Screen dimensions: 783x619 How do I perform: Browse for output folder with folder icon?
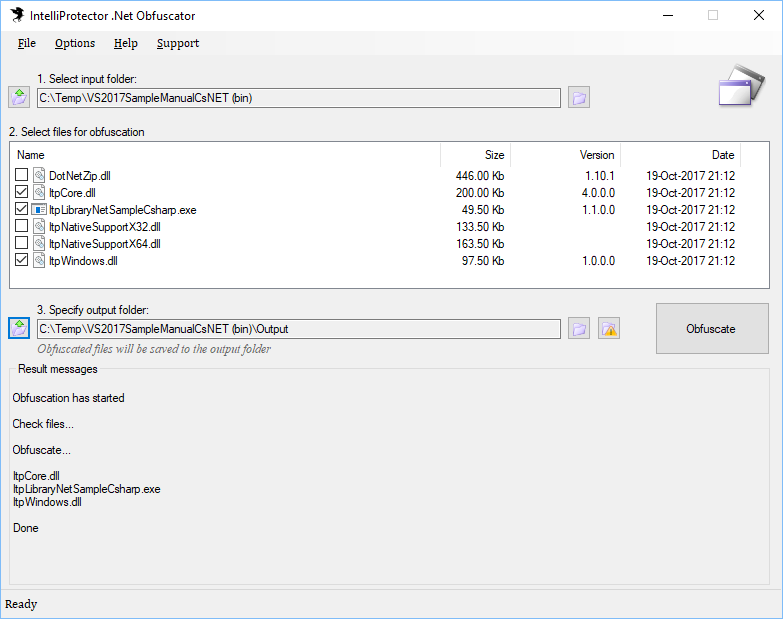click(x=579, y=328)
